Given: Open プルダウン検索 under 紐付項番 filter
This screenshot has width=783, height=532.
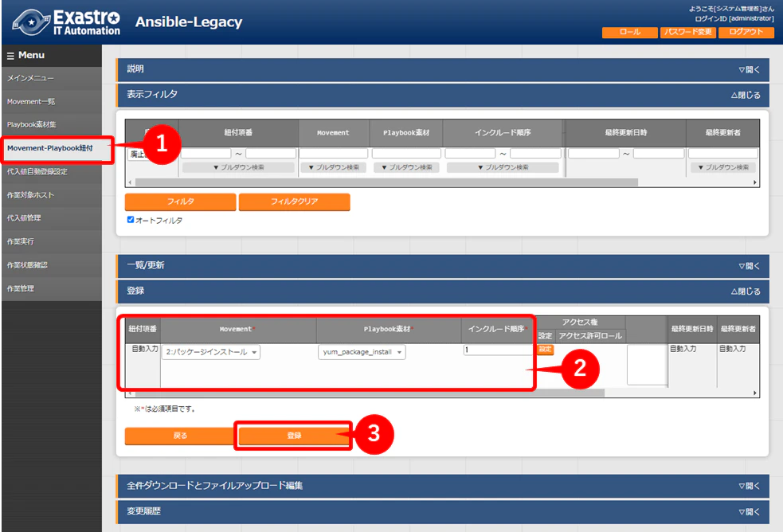Looking at the screenshot, I should 238,167.
